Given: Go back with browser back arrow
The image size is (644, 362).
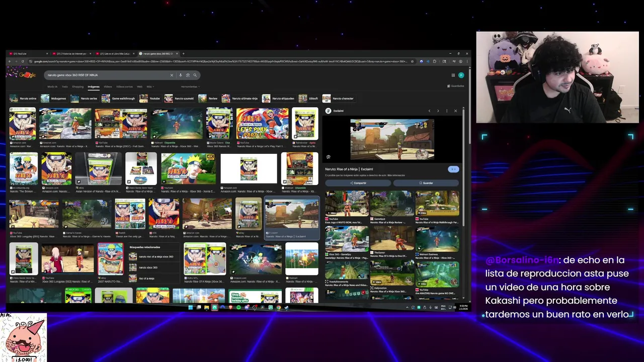Looking at the screenshot, I should point(9,61).
